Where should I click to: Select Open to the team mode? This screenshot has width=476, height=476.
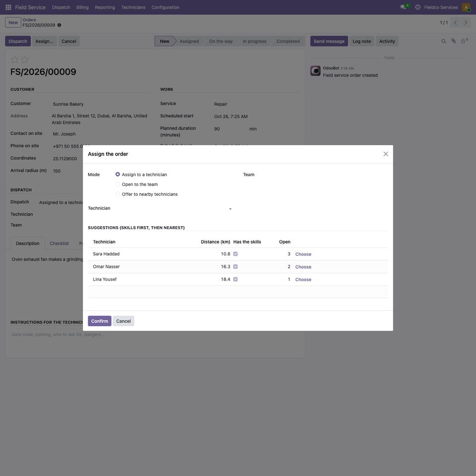pyautogui.click(x=118, y=184)
